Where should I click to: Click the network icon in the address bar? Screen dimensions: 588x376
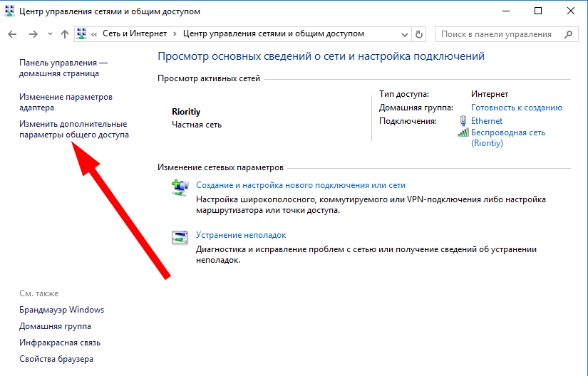[82, 33]
